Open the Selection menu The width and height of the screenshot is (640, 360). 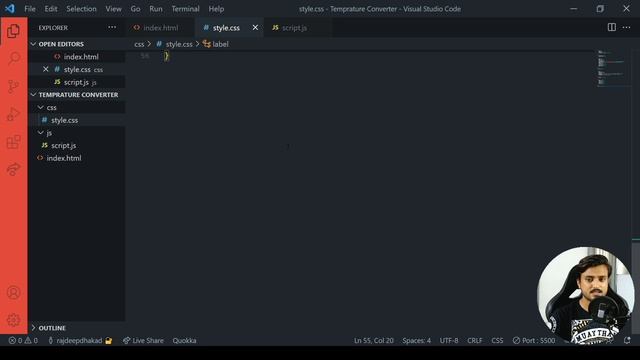pos(81,9)
